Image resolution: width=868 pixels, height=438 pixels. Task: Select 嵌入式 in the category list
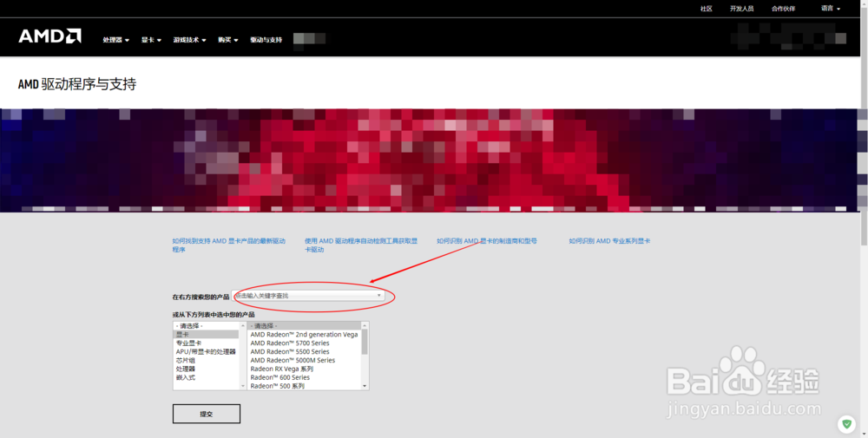206,377
